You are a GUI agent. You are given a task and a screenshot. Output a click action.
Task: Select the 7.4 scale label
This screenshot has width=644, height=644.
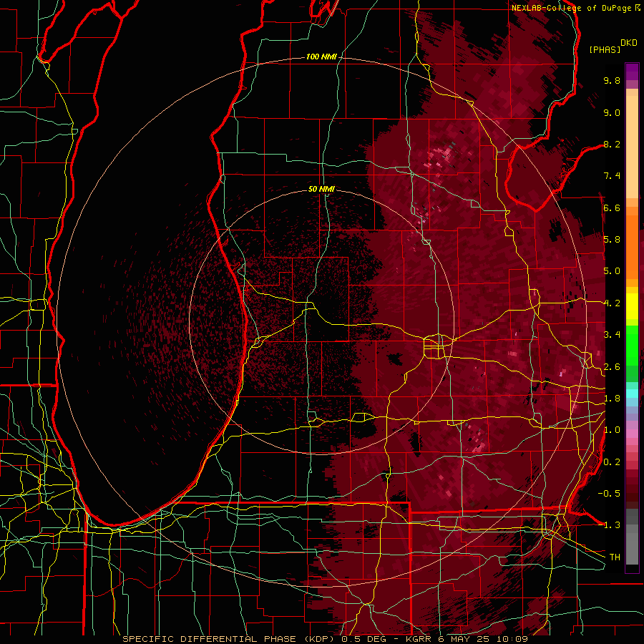612,176
